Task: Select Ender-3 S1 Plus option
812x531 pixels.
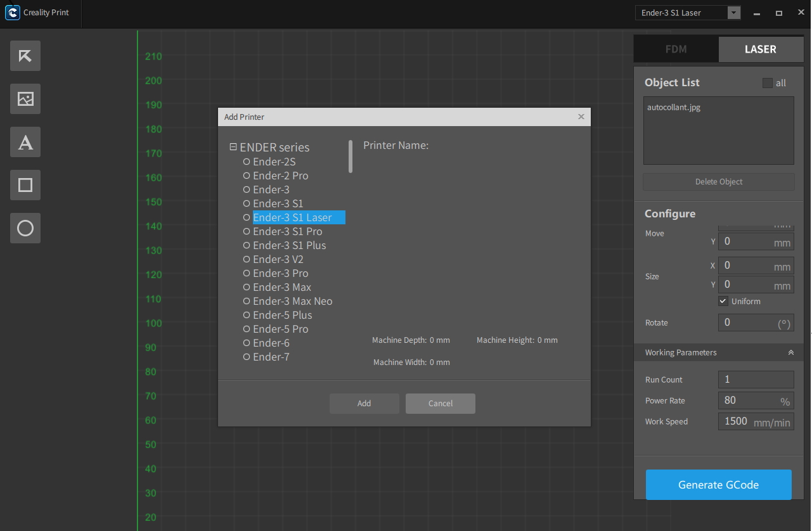Action: 285,245
